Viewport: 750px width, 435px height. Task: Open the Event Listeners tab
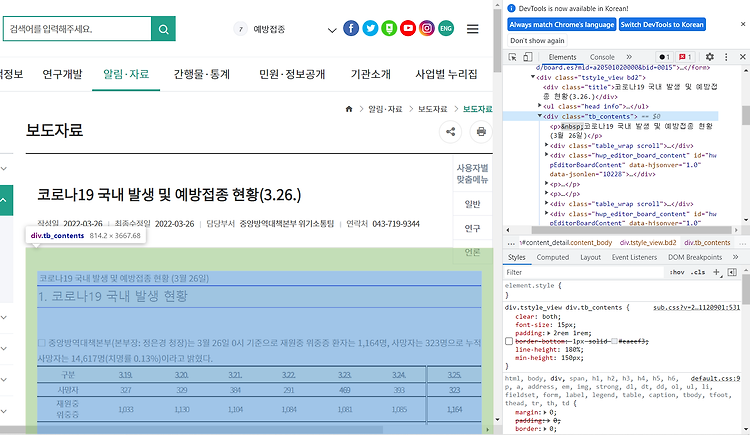(x=634, y=257)
